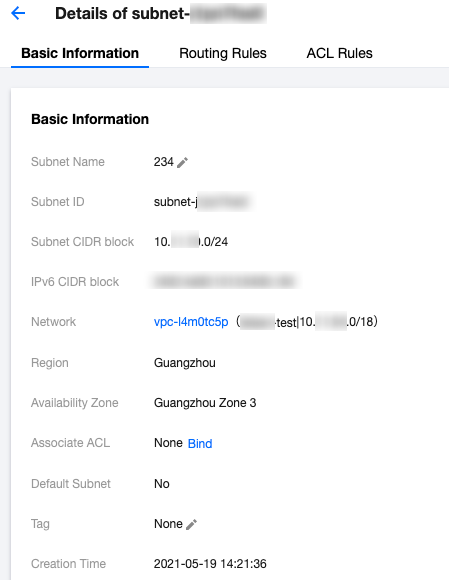This screenshot has height=580, width=449.
Task: Open the ACL Rules tab
Action: [339, 53]
